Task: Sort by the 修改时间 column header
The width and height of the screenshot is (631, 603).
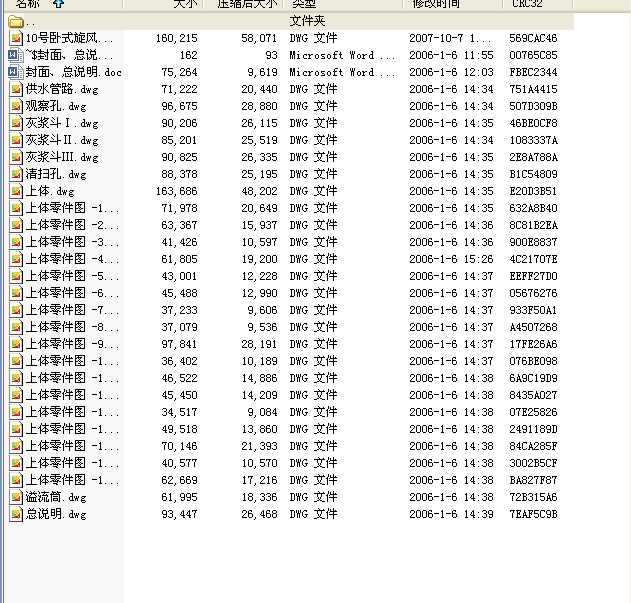Action: (x=453, y=4)
